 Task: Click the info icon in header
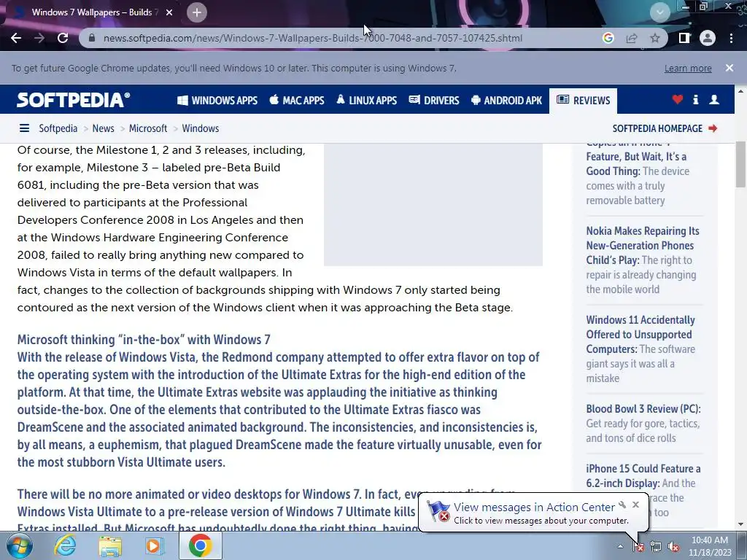(695, 99)
